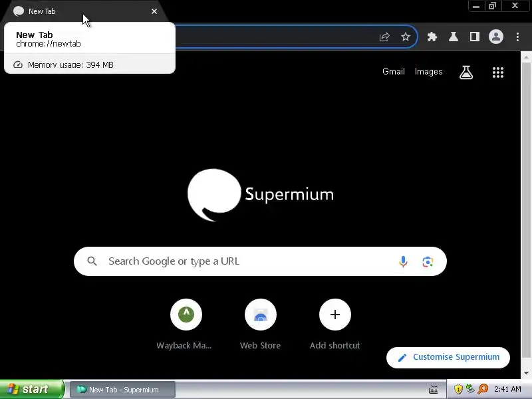Search by image with Lens icon

(x=428, y=261)
